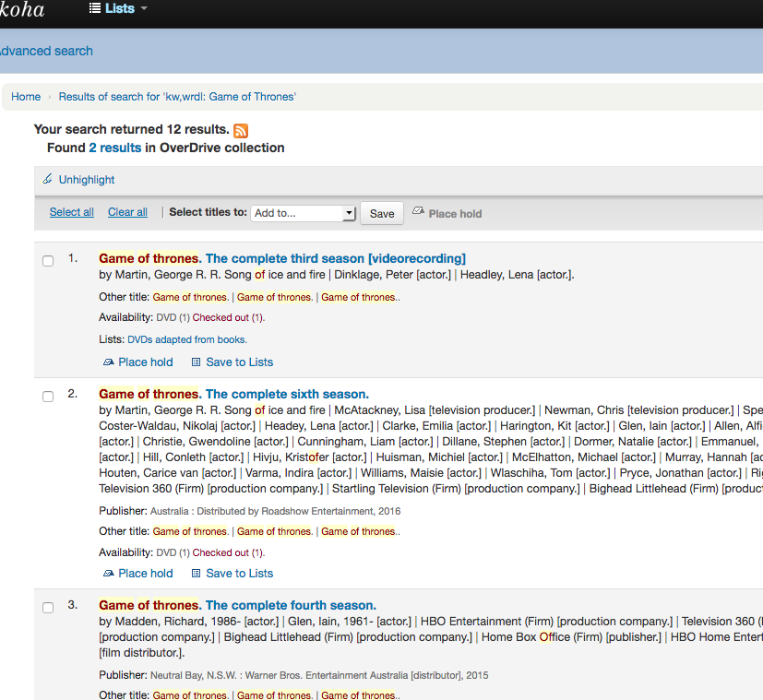The image size is (763, 700).
Task: Click the Lists icon in top navigation
Action: tap(95, 8)
